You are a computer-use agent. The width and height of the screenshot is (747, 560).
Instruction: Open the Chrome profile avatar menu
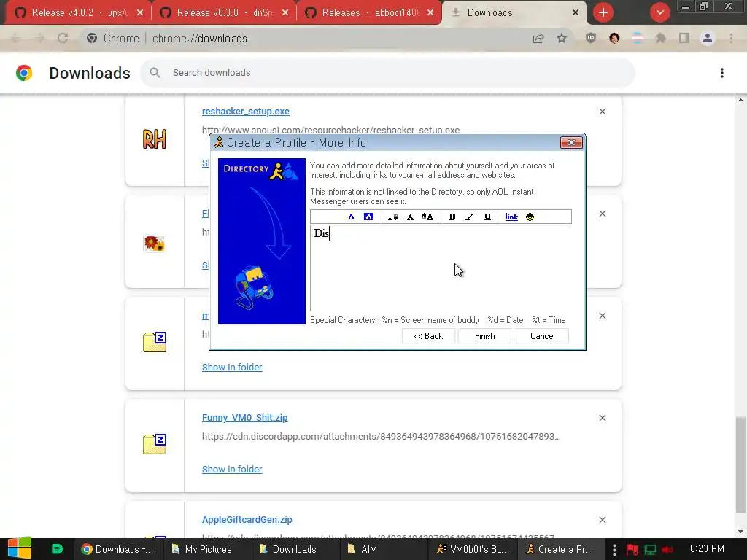[x=708, y=38]
